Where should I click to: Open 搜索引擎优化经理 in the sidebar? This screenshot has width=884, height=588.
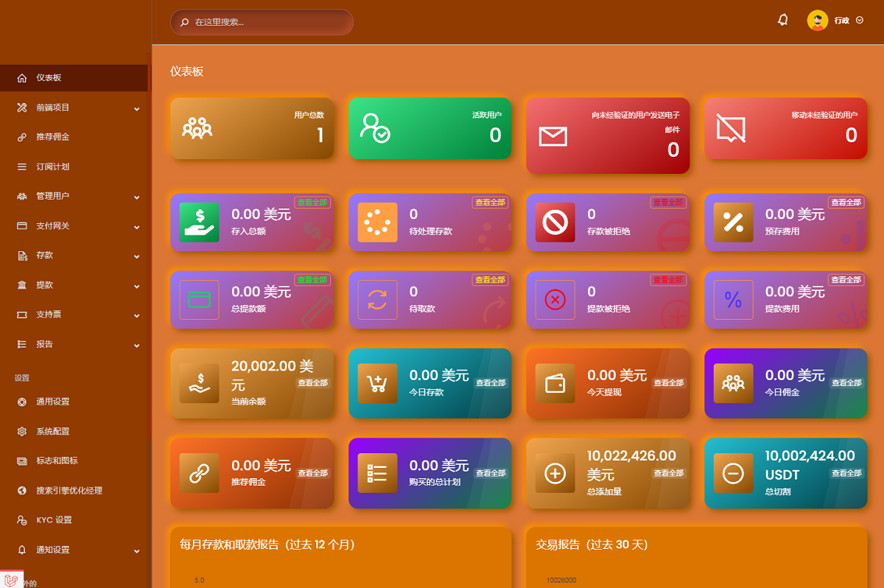pos(74,490)
